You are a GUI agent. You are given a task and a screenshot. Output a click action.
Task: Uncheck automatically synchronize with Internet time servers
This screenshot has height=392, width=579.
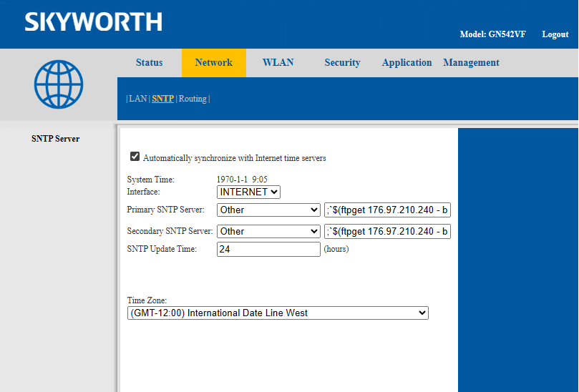135,157
